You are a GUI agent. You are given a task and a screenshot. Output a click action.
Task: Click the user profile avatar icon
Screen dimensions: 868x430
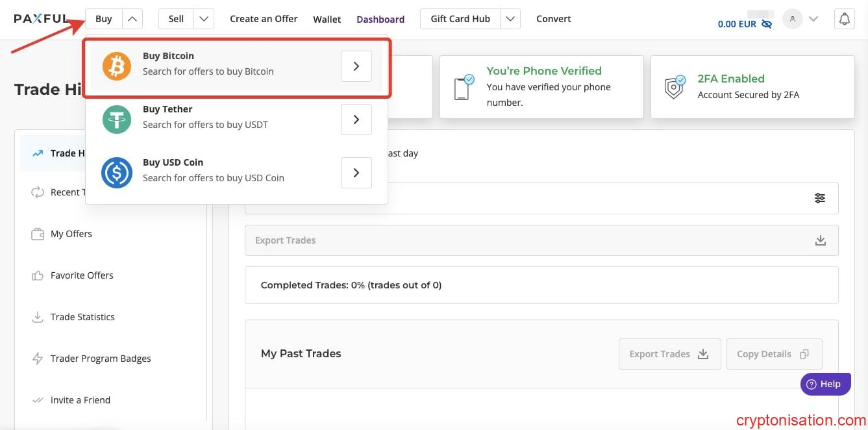pos(792,19)
